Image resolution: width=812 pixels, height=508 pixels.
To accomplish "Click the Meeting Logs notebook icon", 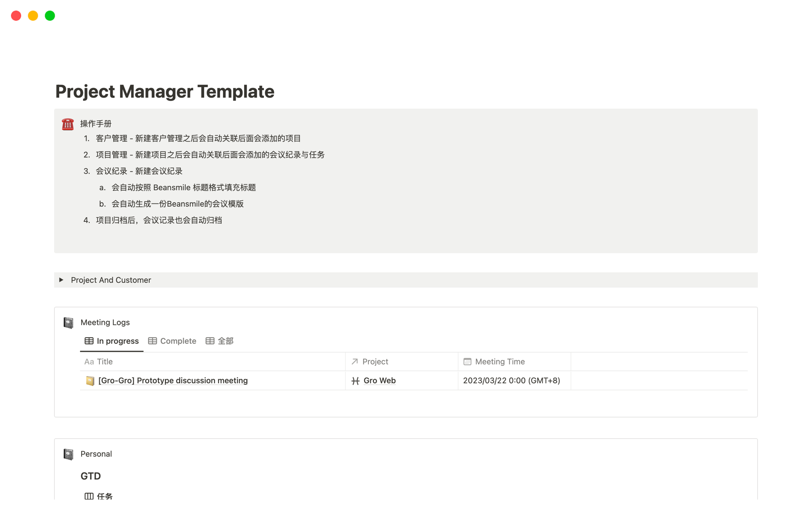I will (x=69, y=323).
